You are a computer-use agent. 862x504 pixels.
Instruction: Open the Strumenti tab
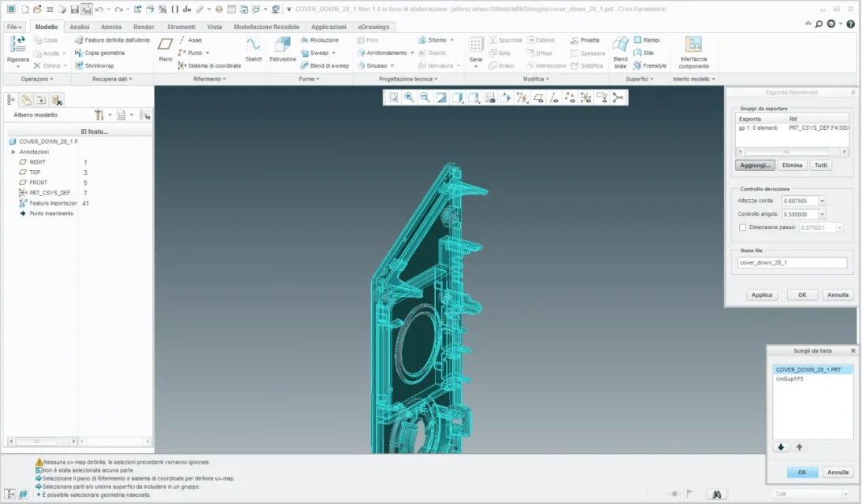pyautogui.click(x=181, y=27)
